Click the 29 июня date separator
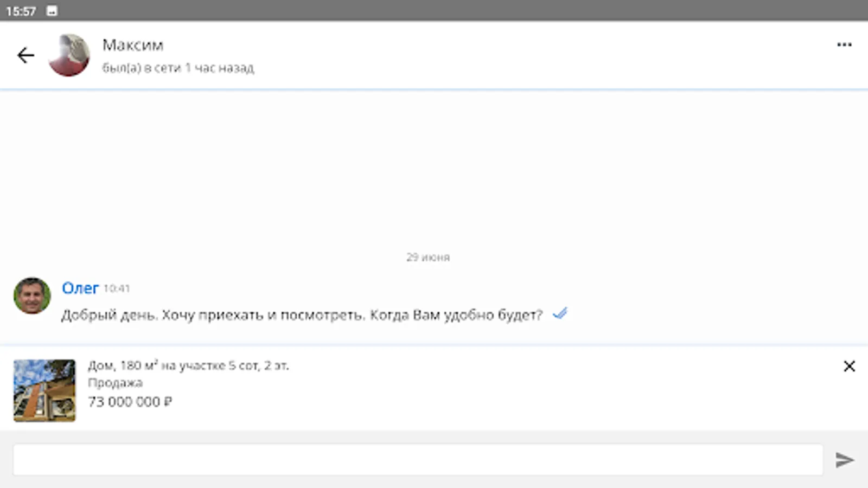Viewport: 868px width, 488px height. (x=428, y=257)
